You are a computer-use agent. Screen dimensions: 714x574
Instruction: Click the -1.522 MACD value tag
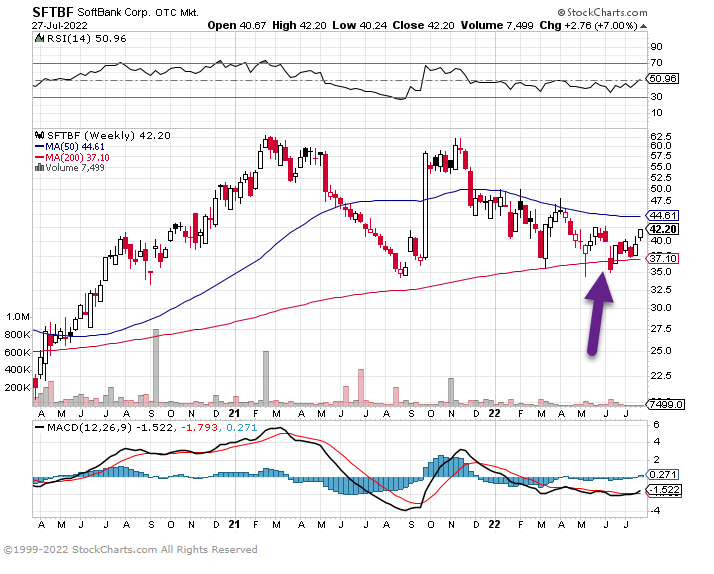(x=664, y=490)
